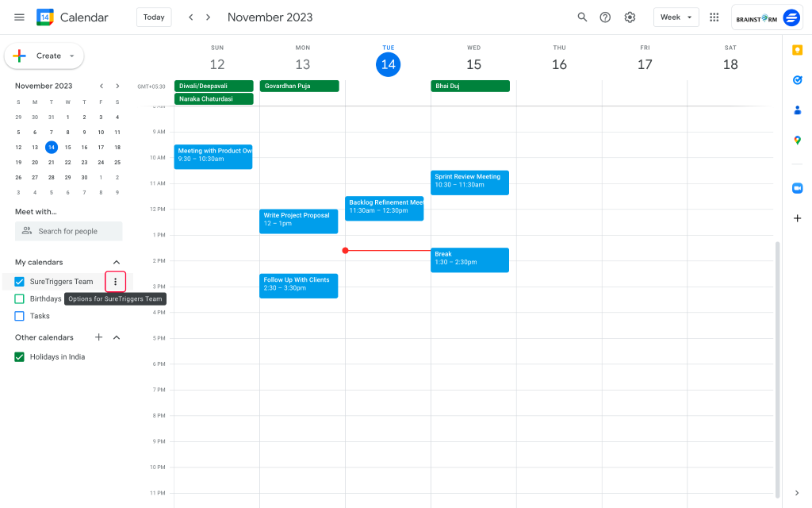Open Contacts from the side panel
812x508 pixels.
pyautogui.click(x=797, y=110)
